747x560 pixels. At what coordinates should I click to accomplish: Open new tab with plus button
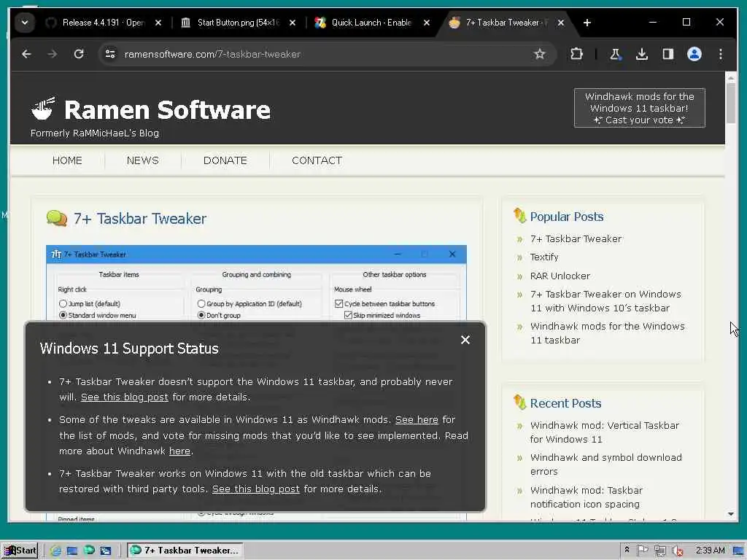[587, 23]
